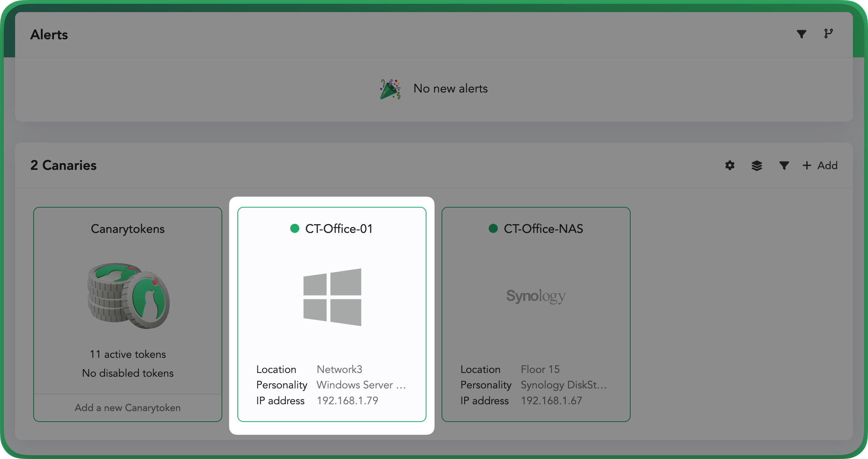Click the Alerts filter funnel icon
Screen dimensions: 868x459
pyautogui.click(x=801, y=34)
